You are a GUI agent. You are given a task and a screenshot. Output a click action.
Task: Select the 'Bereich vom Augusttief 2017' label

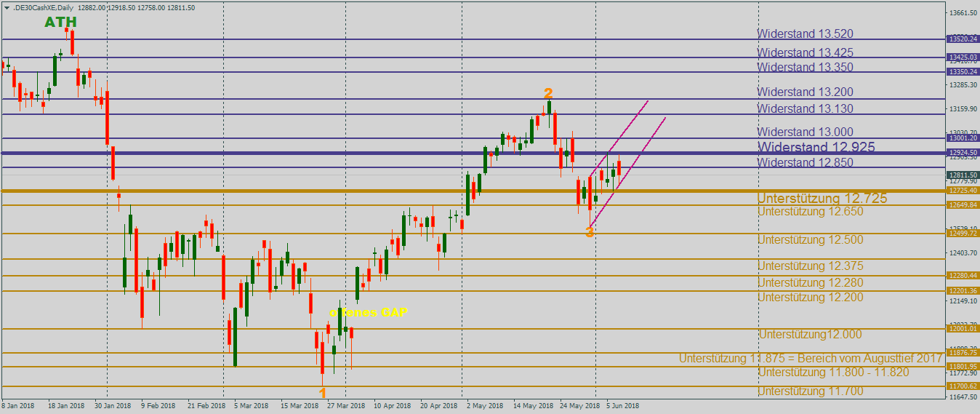pyautogui.click(x=869, y=358)
